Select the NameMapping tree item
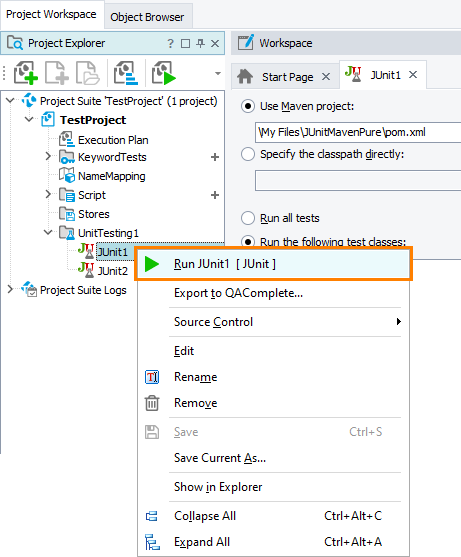The width and height of the screenshot is (461, 557). tap(112, 176)
